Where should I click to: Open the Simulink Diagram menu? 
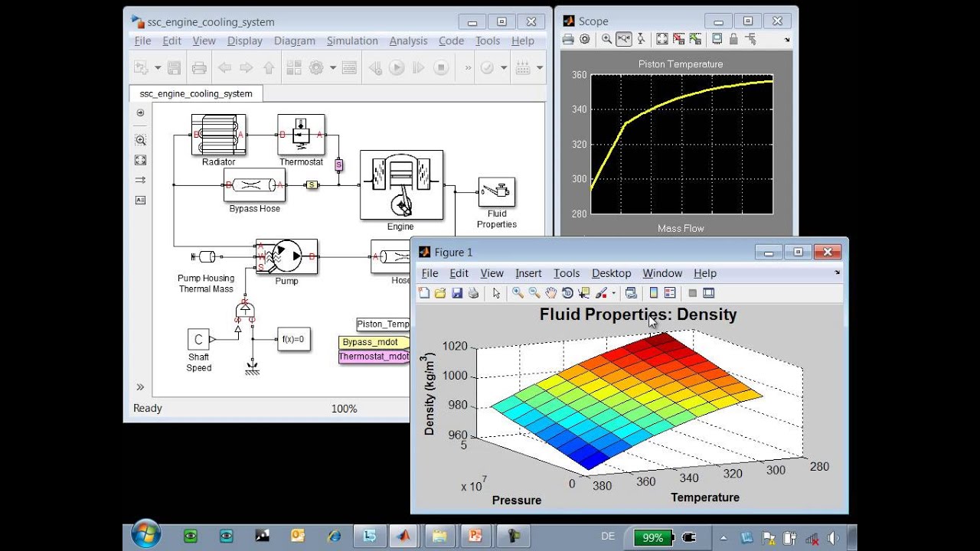point(295,41)
